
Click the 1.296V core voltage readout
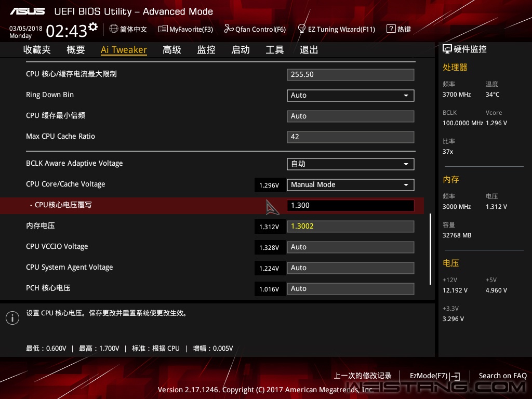coord(270,185)
